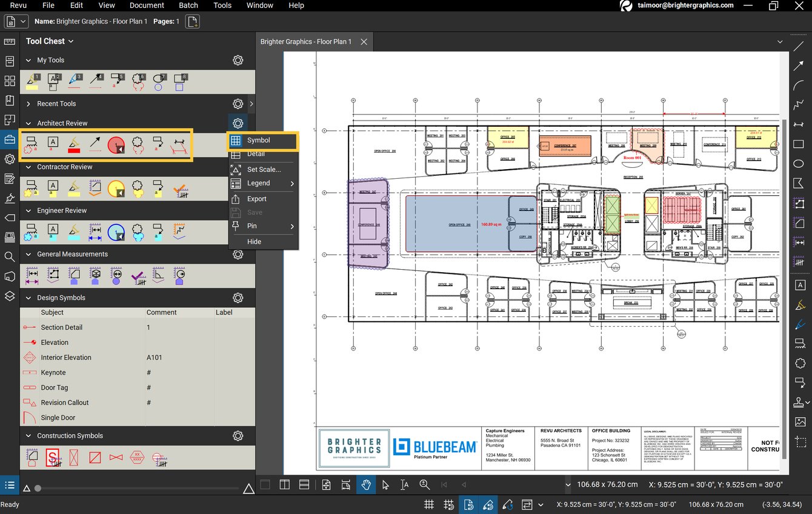Select the Rectangle markup tool on right toolbar
Viewport: 812px width, 514px height.
(797, 144)
